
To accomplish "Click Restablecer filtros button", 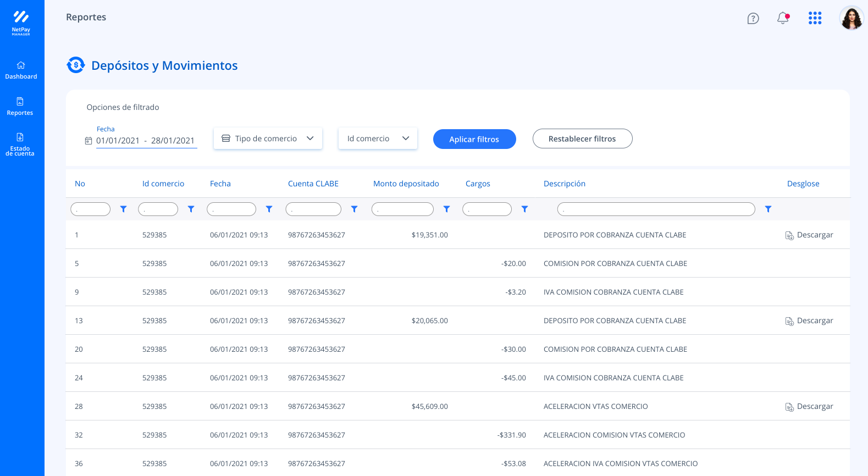I will point(582,139).
